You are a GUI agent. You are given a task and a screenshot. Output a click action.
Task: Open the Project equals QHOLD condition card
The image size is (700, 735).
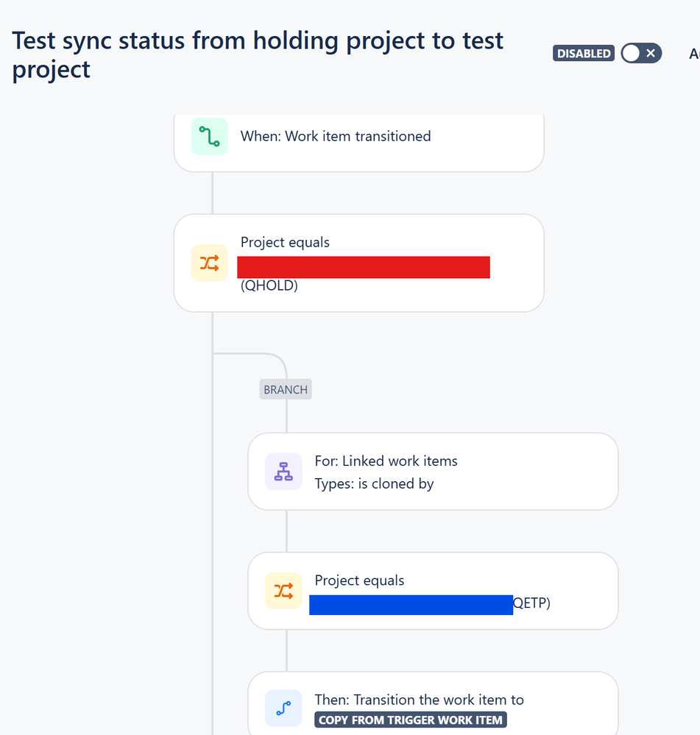pyautogui.click(x=359, y=263)
